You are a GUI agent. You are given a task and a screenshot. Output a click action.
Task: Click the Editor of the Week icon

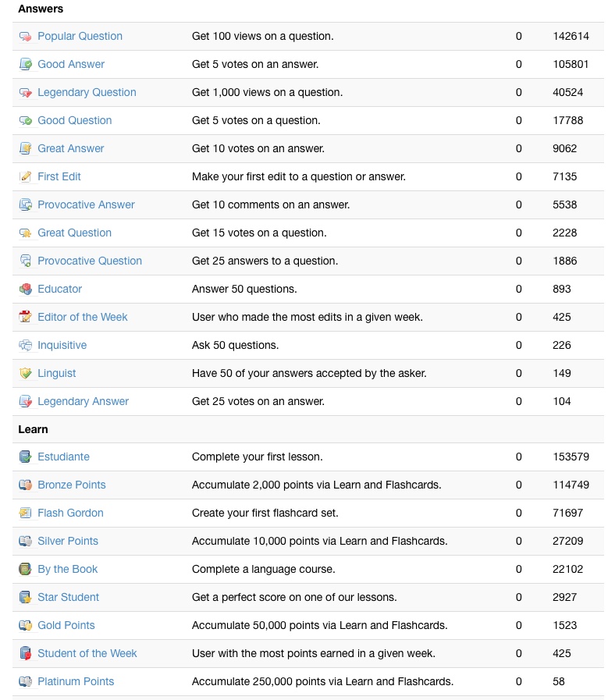tap(25, 318)
